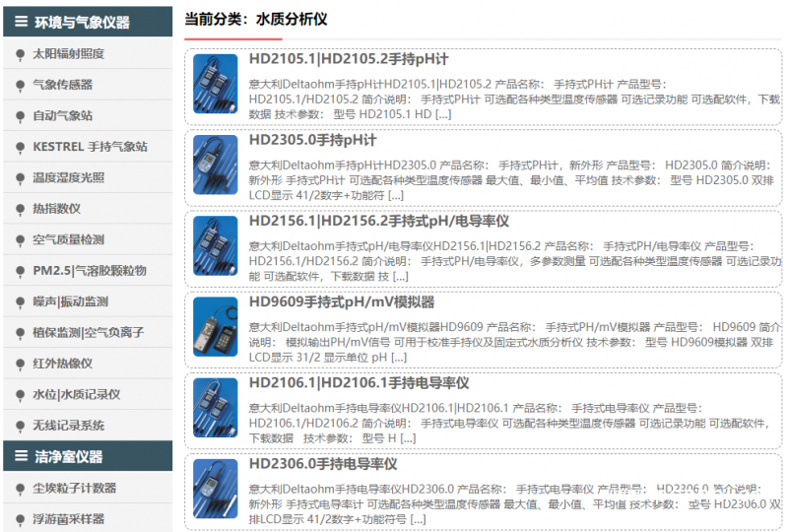Click hamburger icon beside 洁净室仪器 header
The height and width of the screenshot is (532, 788).
(21, 456)
